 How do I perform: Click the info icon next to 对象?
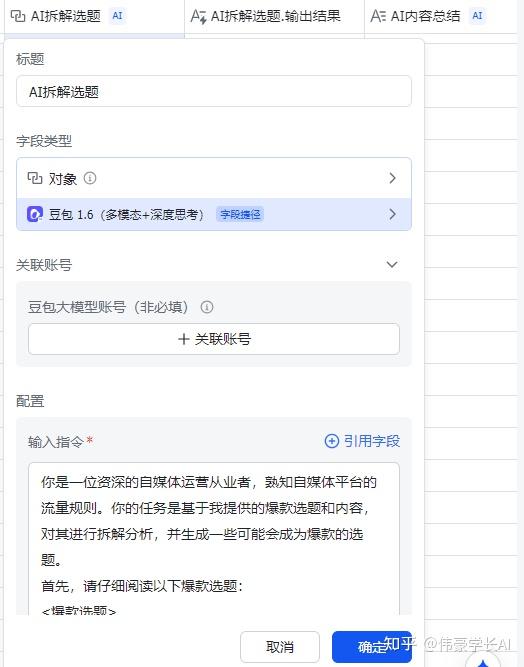coord(90,178)
